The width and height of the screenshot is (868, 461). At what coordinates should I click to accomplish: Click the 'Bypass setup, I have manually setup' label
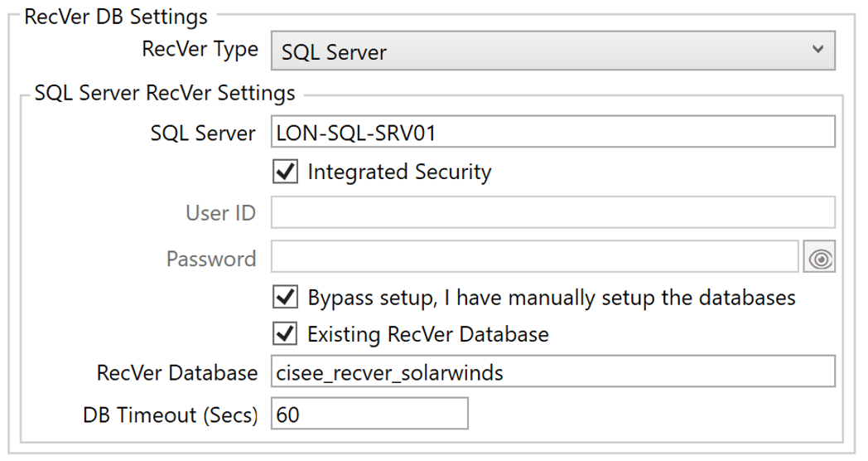pos(552,298)
